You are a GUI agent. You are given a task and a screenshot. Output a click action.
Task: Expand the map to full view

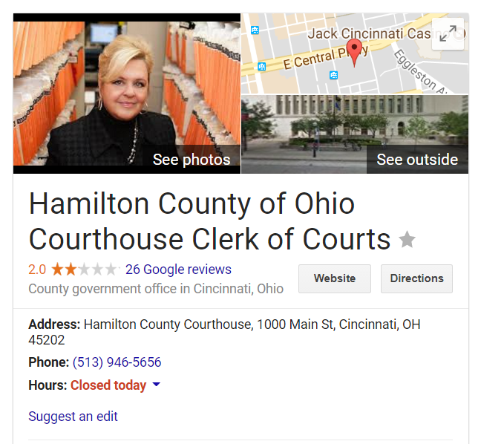pos(448,33)
